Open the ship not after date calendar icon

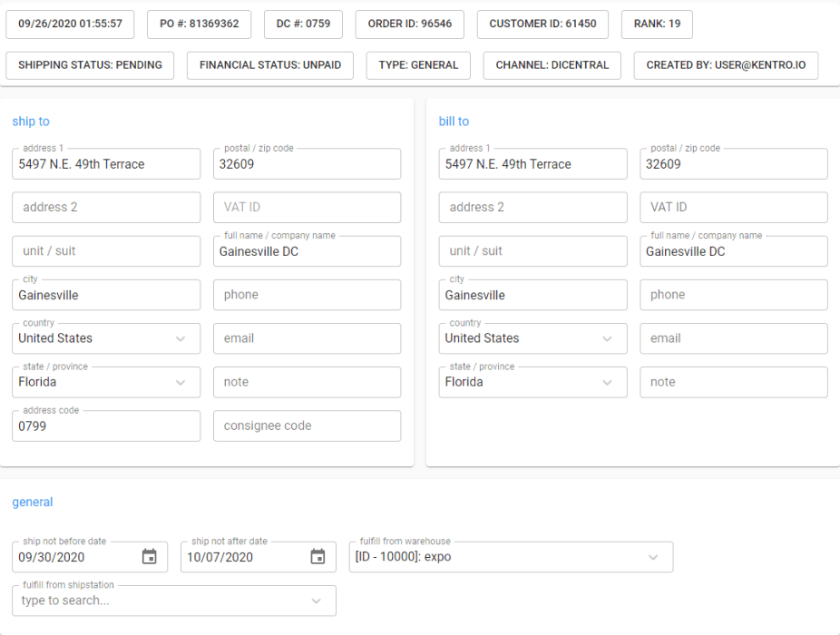coord(317,557)
